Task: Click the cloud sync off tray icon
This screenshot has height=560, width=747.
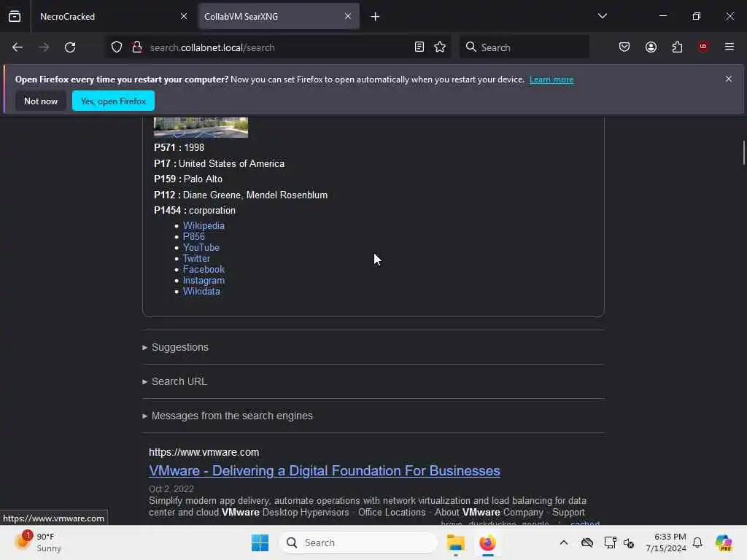Action: tap(587, 542)
